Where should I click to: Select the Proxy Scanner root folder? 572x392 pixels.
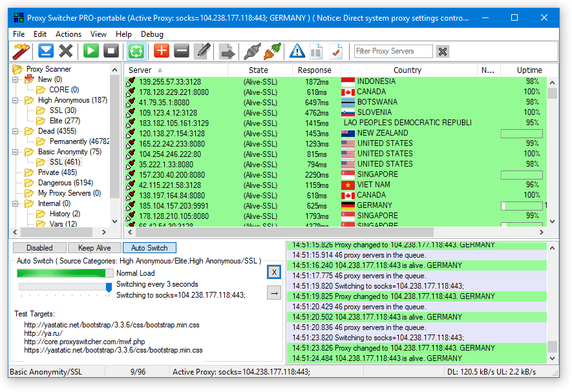[48, 69]
